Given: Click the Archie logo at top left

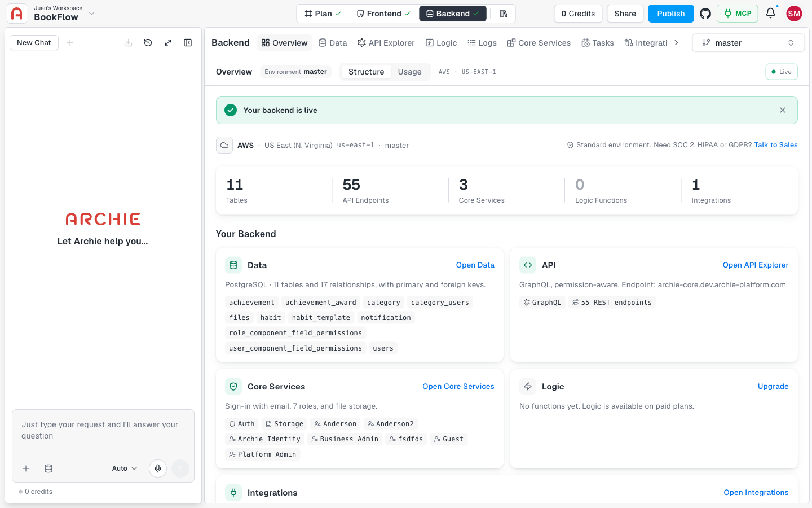Looking at the screenshot, I should pyautogui.click(x=17, y=14).
